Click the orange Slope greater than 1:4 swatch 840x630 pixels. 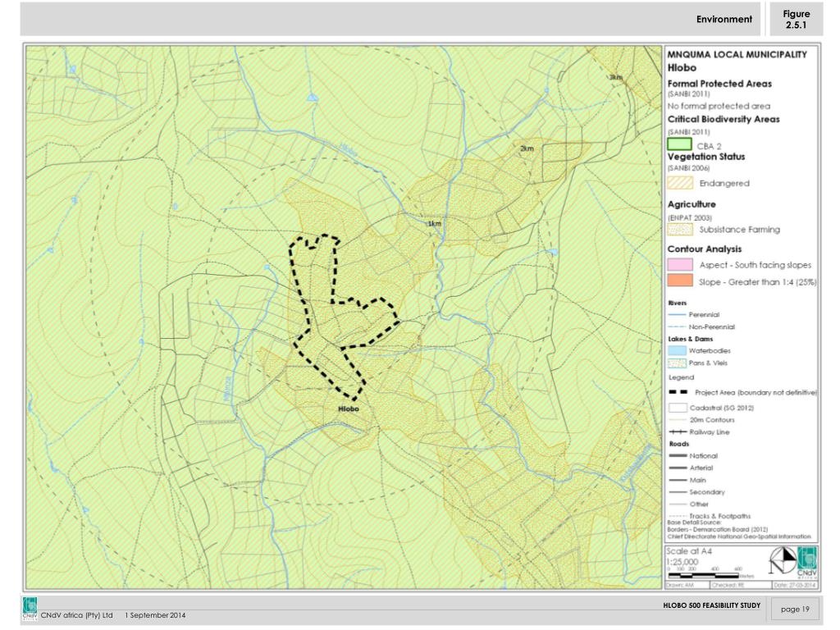point(680,281)
